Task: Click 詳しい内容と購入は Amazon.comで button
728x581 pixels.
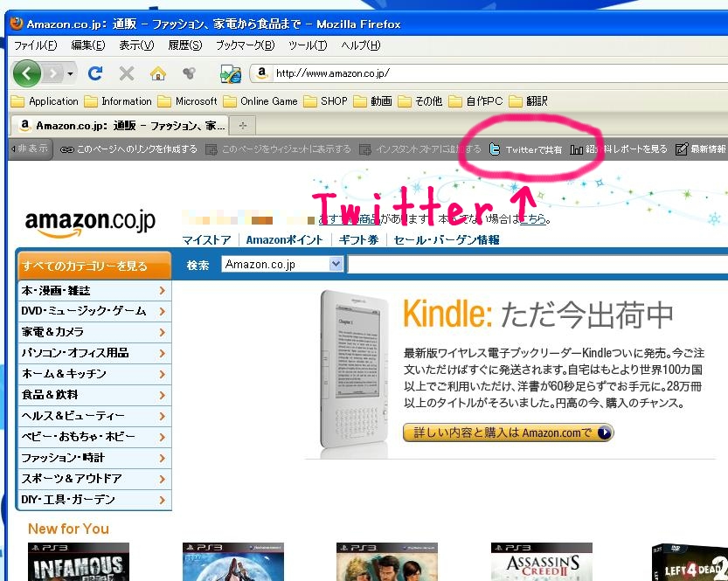Action: (508, 432)
